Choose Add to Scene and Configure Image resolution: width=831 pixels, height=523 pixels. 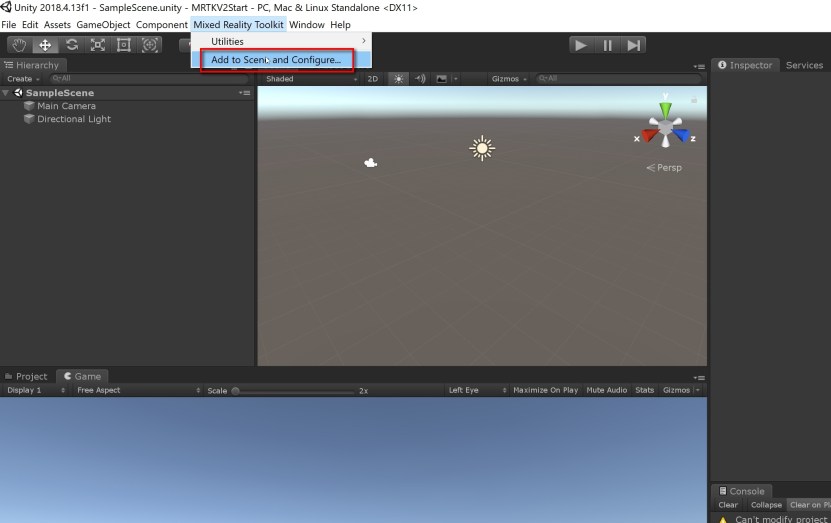(x=281, y=59)
